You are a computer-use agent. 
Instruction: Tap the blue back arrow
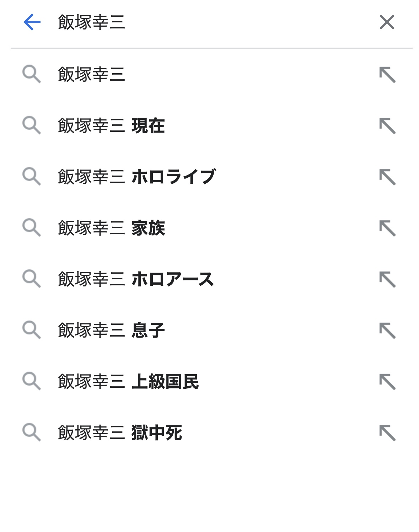tap(32, 22)
